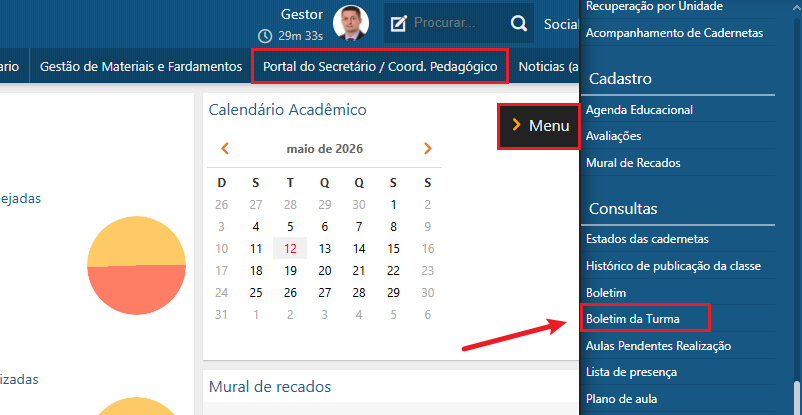
Task: Select May 27 in the calendar
Action: (x=324, y=293)
